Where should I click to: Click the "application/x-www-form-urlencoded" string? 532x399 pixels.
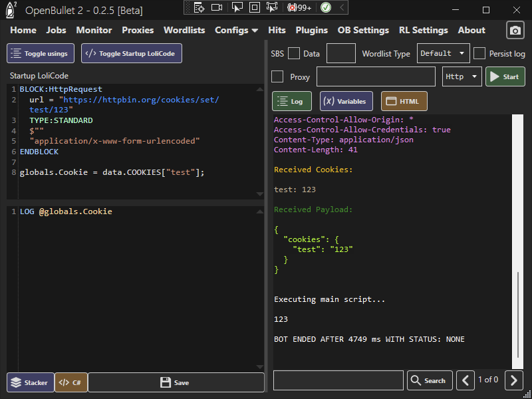(114, 141)
